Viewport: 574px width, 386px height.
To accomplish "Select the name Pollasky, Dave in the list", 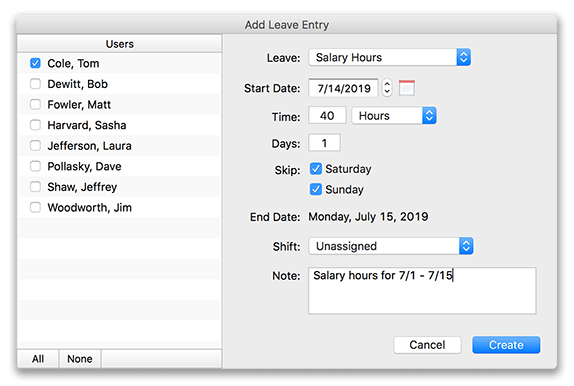I will pos(84,166).
